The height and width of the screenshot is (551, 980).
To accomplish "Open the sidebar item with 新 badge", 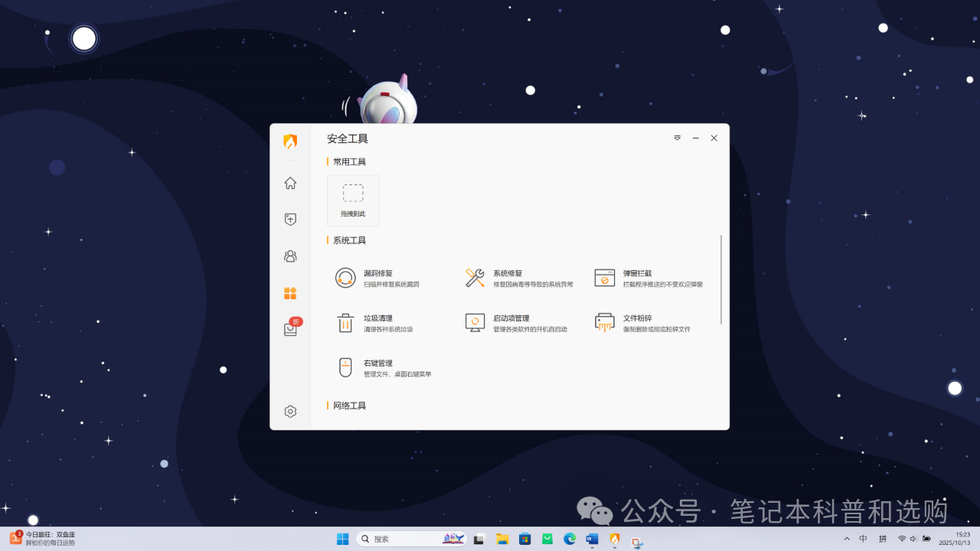I will (290, 329).
